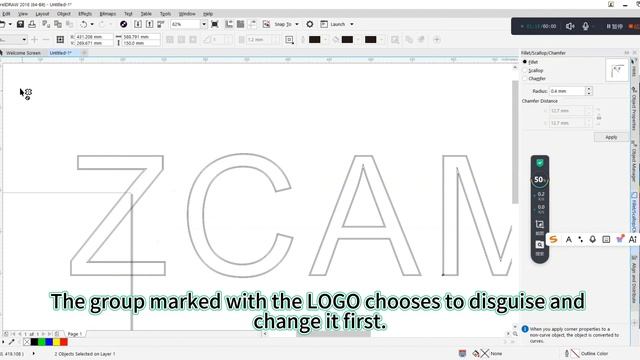The image size is (640, 360).
Task: Click the horizontal canvas scrollbar thumb
Action: click(x=333, y=334)
